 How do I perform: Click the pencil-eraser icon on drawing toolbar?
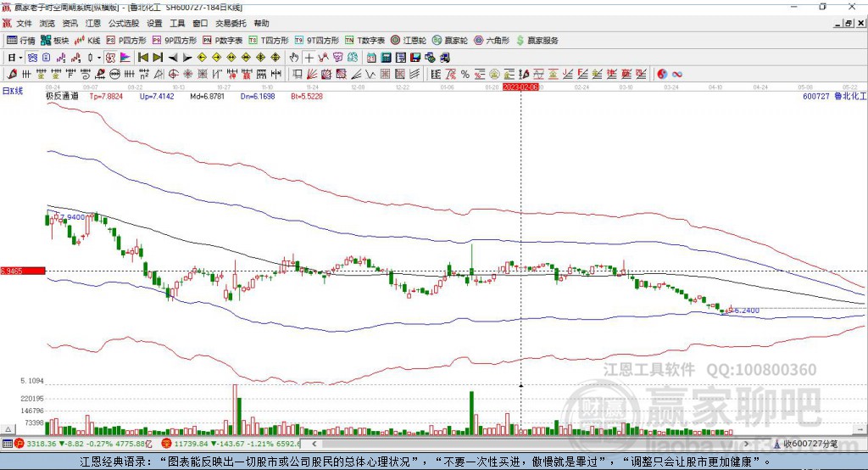[12, 74]
